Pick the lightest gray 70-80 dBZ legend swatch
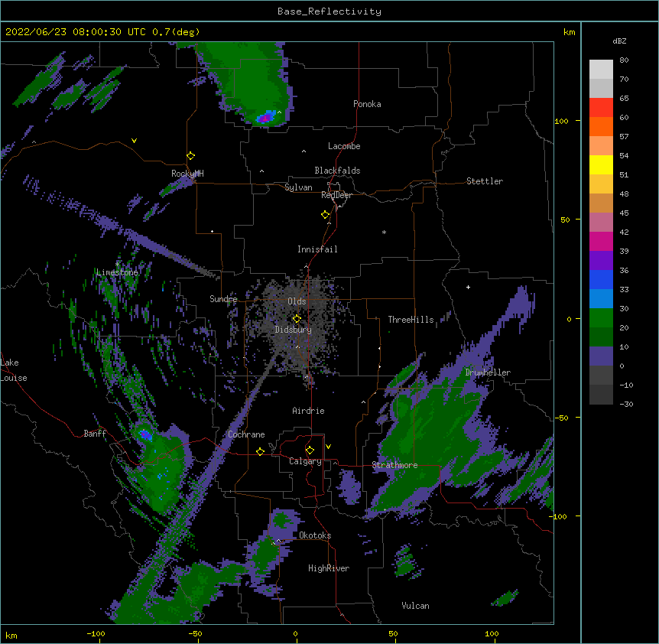 (601, 70)
